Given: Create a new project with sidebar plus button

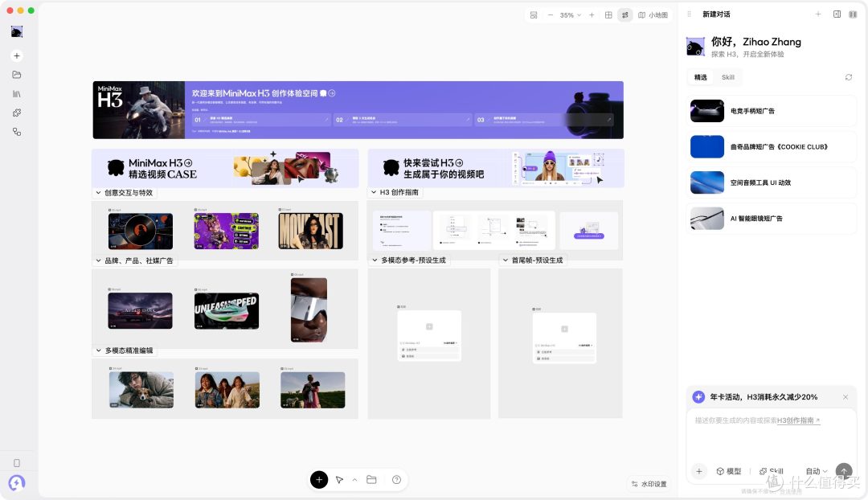Looking at the screenshot, I should [x=17, y=56].
